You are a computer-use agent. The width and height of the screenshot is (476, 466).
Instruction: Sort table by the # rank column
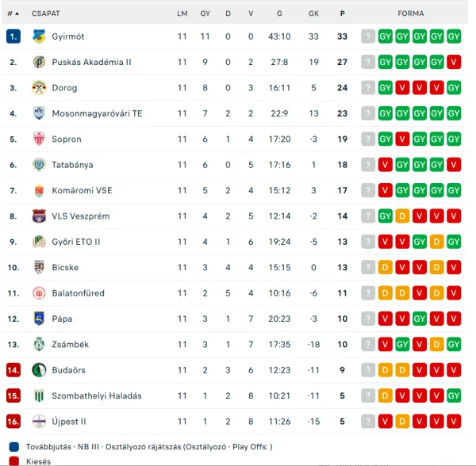coord(13,13)
